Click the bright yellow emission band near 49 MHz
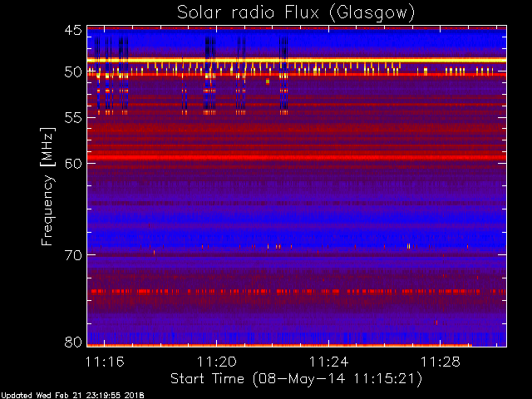This screenshot has height=399, width=532. point(297,60)
